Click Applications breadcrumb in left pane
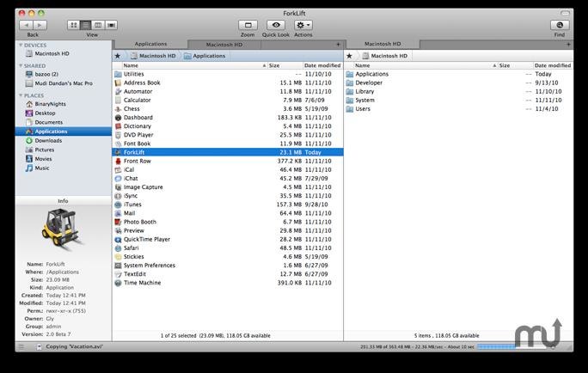This screenshot has width=588, height=373. pos(205,56)
